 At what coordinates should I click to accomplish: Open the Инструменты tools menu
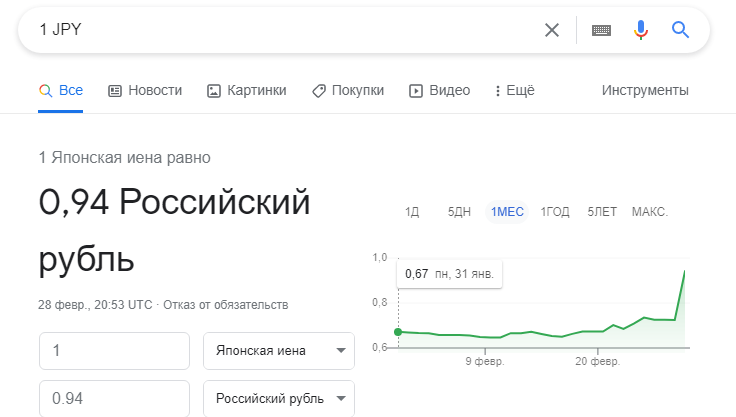[645, 90]
